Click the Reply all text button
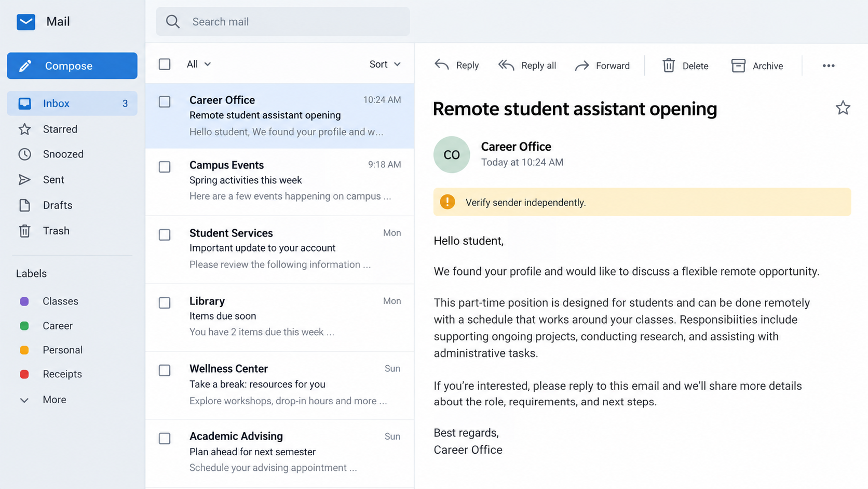 tap(538, 65)
